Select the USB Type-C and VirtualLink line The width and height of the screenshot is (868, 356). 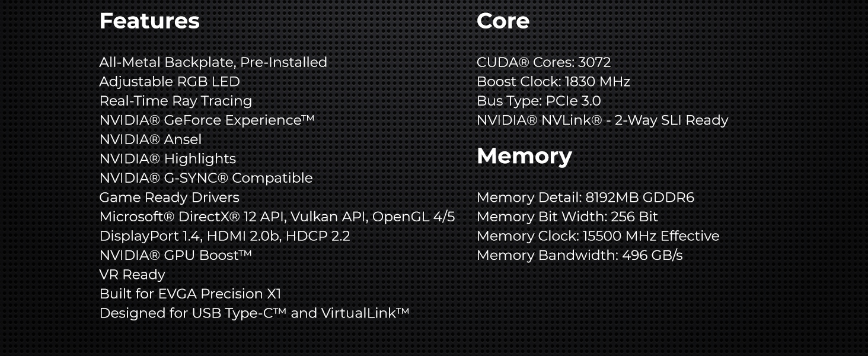point(254,313)
